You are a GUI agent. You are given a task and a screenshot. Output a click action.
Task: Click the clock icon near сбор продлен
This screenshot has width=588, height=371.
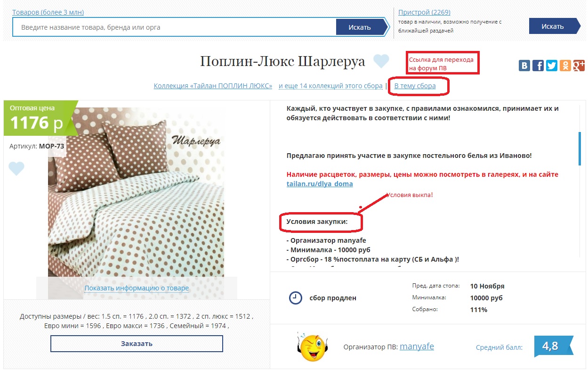(x=295, y=298)
